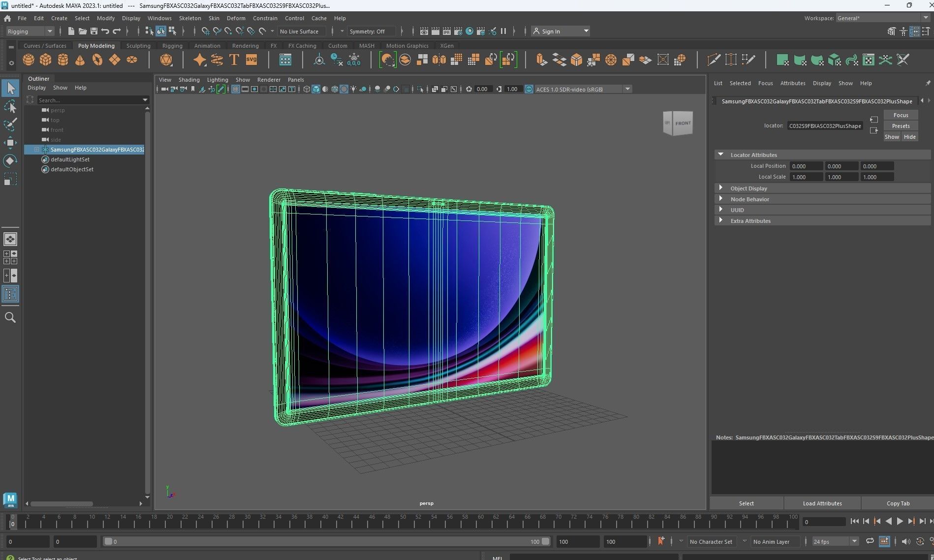
Task: Open the search icon in toolbox
Action: (10, 317)
